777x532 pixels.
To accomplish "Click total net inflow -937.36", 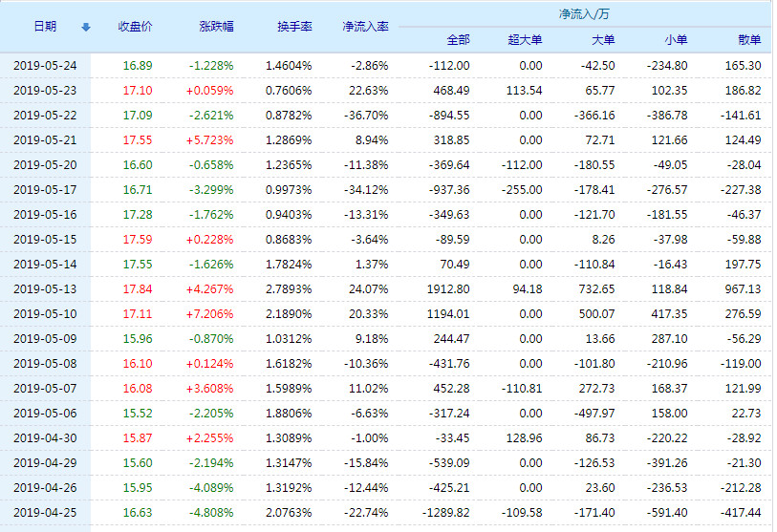I will [x=449, y=190].
